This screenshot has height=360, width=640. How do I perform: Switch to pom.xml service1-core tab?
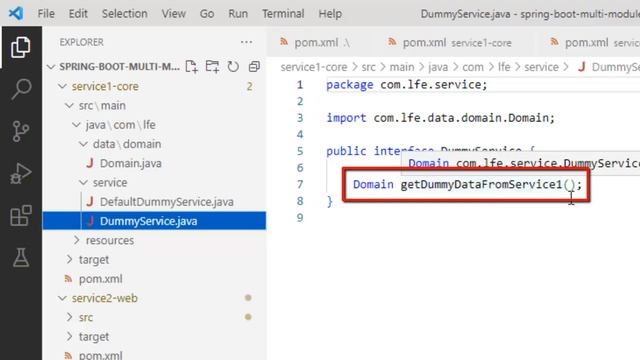449,42
